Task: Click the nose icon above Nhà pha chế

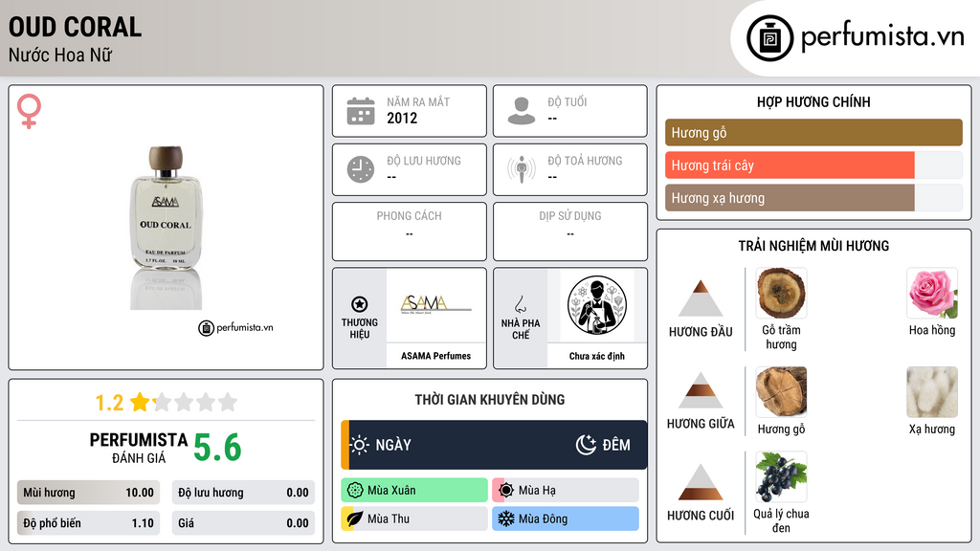Action: click(520, 304)
